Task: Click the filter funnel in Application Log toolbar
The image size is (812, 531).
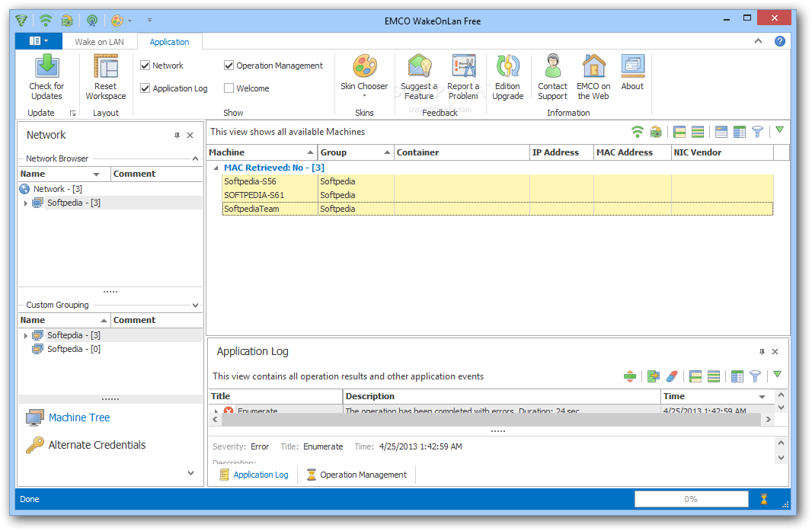Action: click(755, 376)
